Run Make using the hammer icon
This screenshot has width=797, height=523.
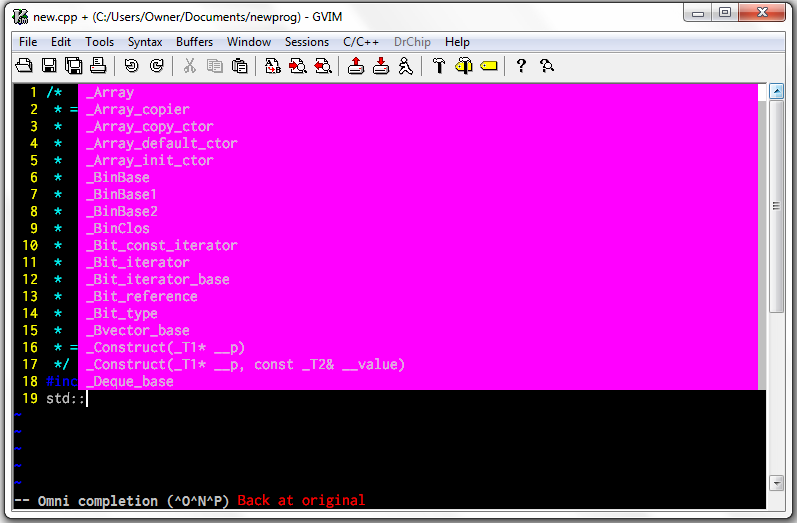tap(438, 66)
